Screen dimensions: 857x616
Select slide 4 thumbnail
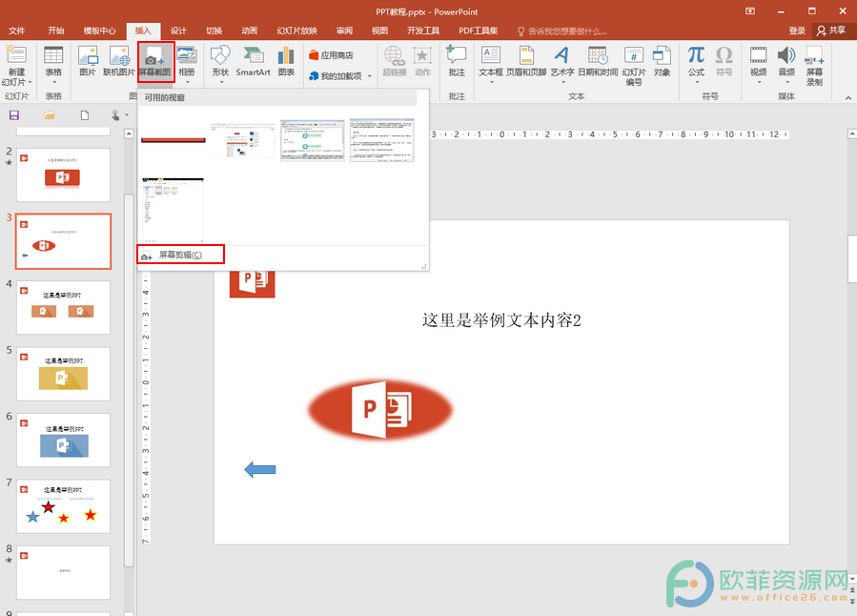point(64,308)
